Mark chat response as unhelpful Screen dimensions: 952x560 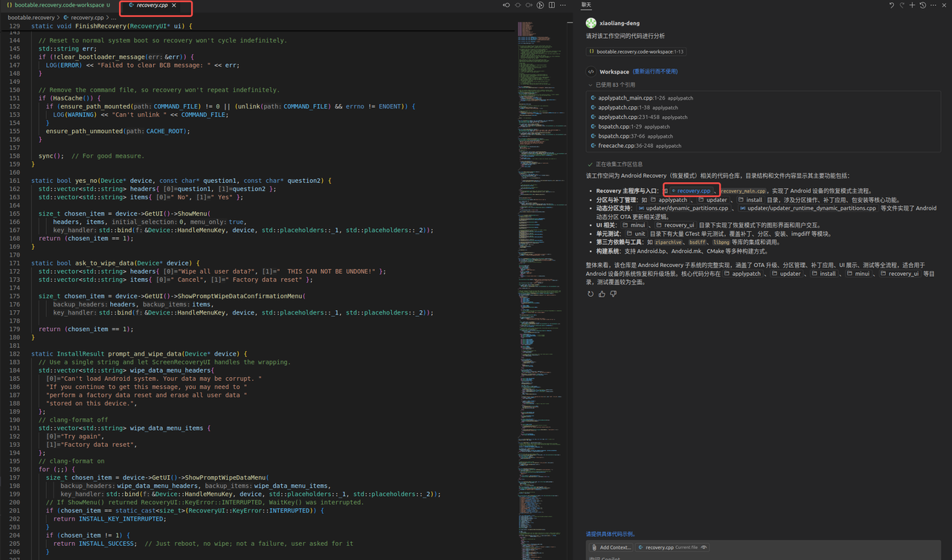pyautogui.click(x=613, y=294)
